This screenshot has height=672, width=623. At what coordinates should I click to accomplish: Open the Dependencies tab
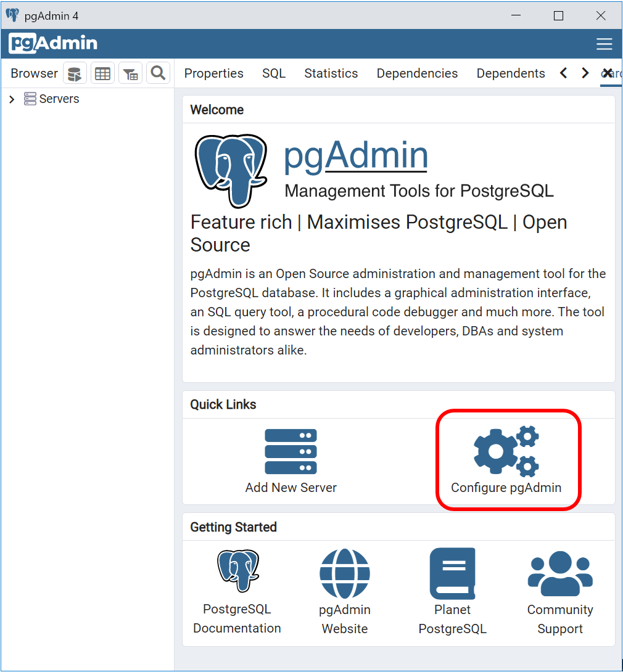(417, 73)
